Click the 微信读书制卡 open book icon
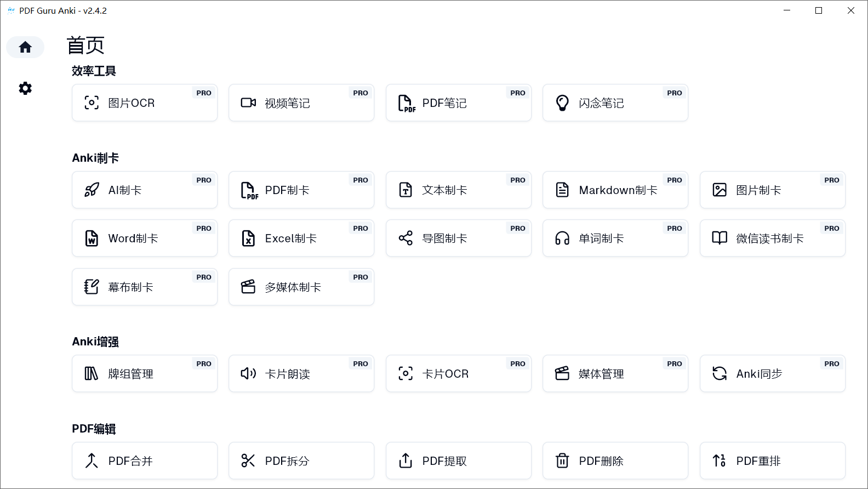This screenshot has height=489, width=868. (719, 237)
